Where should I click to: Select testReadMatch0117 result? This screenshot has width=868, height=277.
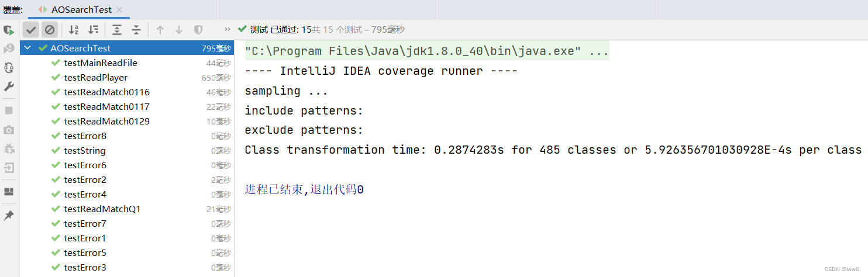pos(126,106)
